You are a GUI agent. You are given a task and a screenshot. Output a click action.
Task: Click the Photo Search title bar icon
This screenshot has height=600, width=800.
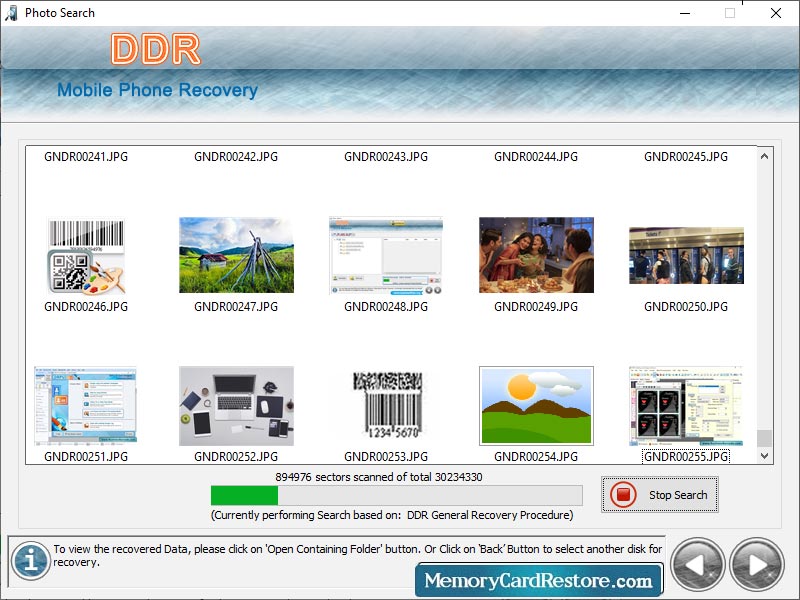[x=11, y=13]
